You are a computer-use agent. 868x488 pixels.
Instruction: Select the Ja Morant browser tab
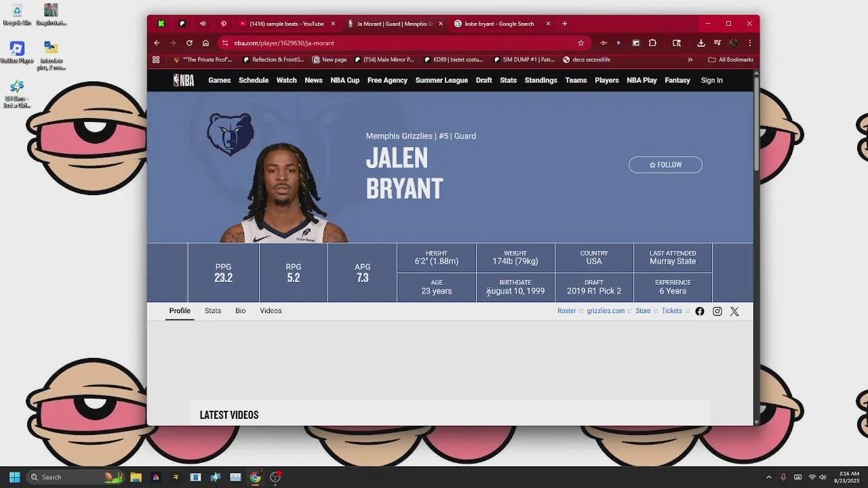[x=395, y=24]
